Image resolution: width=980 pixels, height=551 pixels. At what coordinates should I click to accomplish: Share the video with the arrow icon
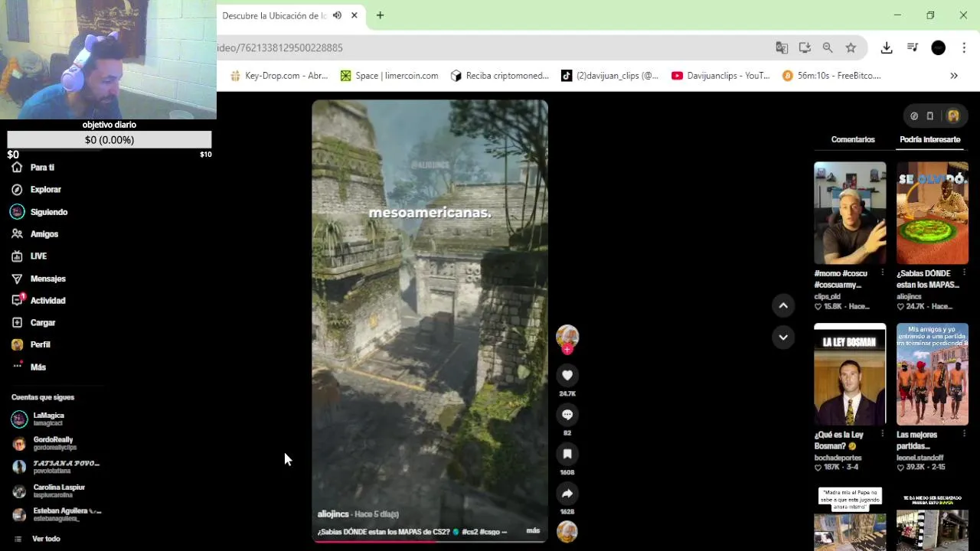(567, 494)
